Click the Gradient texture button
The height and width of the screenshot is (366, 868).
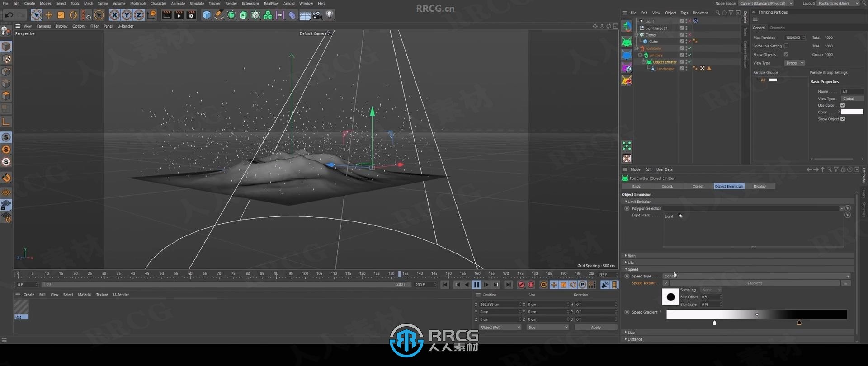(754, 283)
